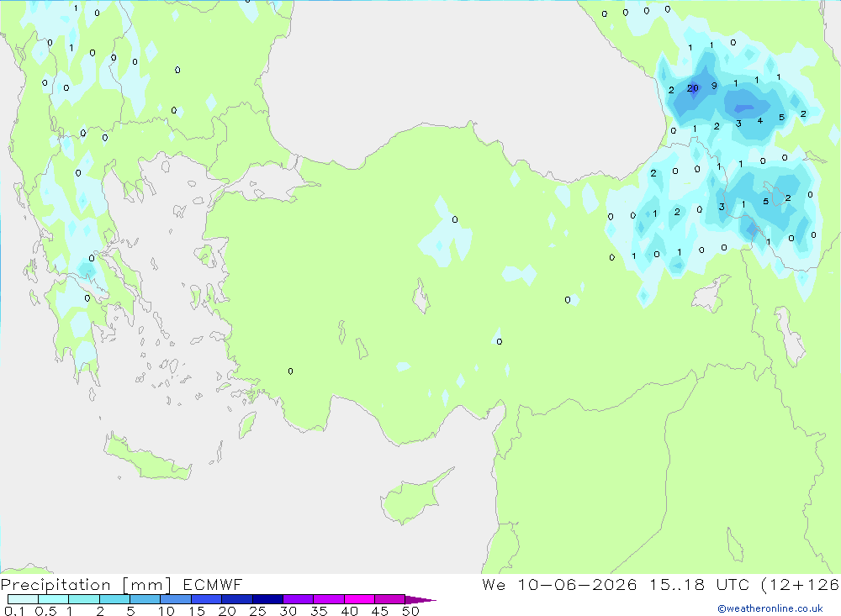
Task: Click the 0.5 to 1 mm legend swatch
Action: pyautogui.click(x=54, y=599)
